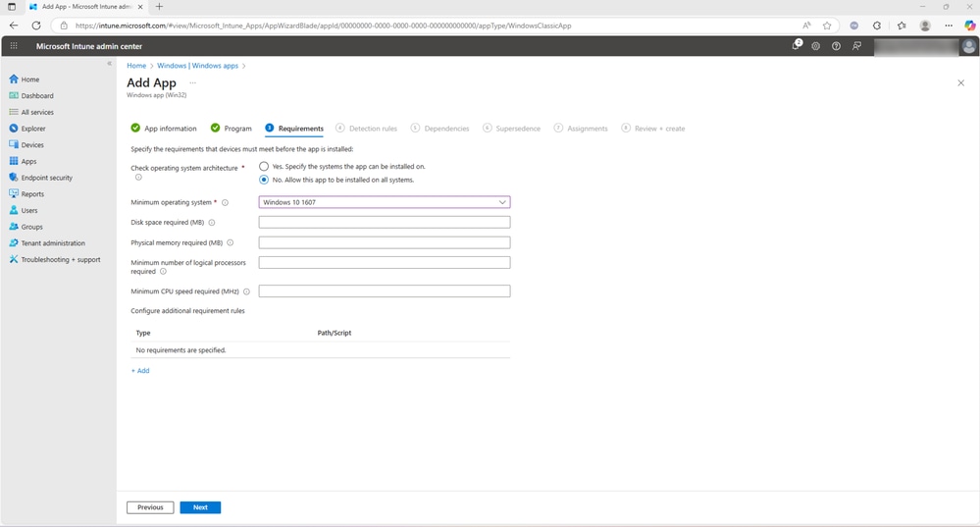Screen dimensions: 980x527
Task: Go to Apps in sidebar
Action: click(x=24, y=161)
